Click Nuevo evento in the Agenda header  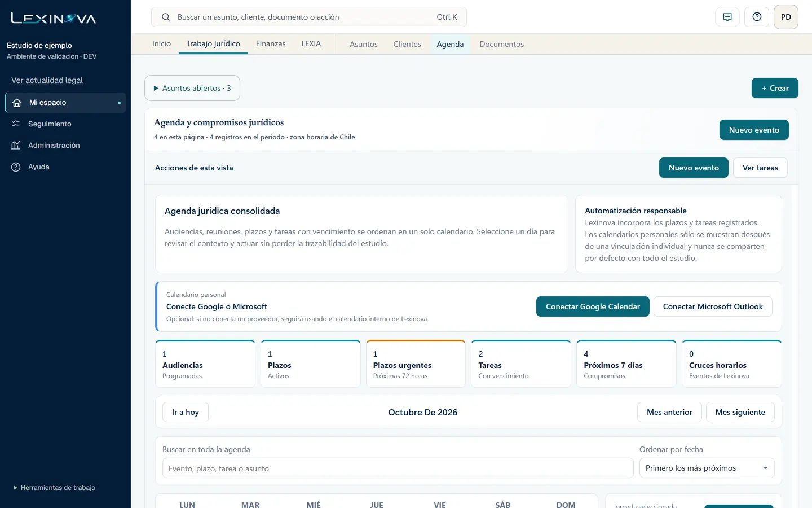(x=754, y=130)
